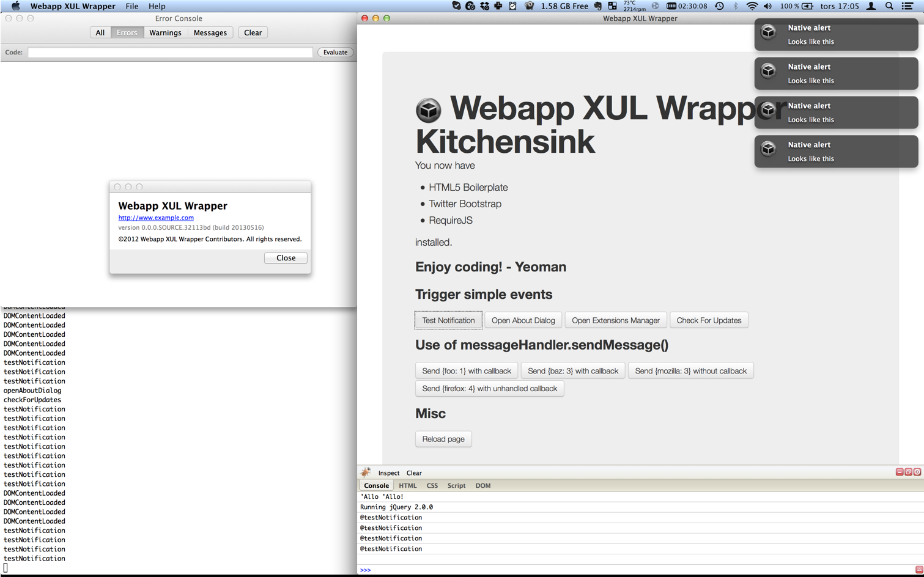Click the checkmark shield menu bar icon

(x=456, y=6)
